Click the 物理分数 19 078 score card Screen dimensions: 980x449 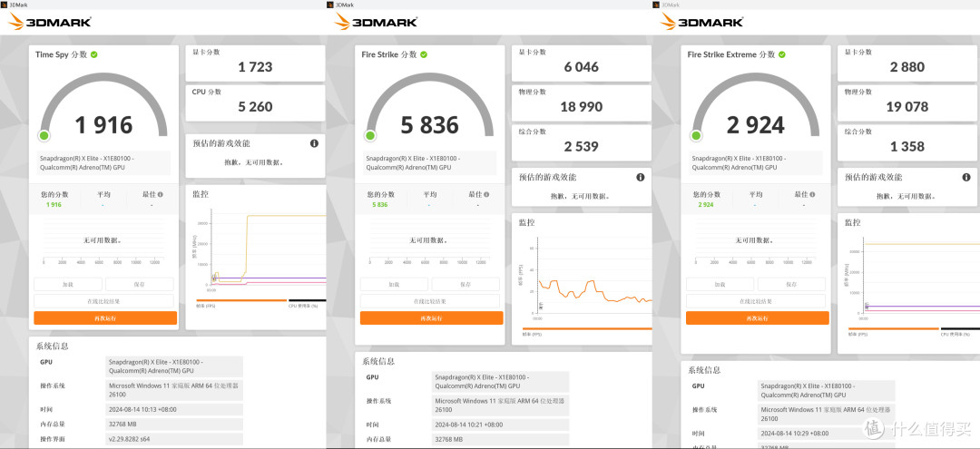[907, 103]
